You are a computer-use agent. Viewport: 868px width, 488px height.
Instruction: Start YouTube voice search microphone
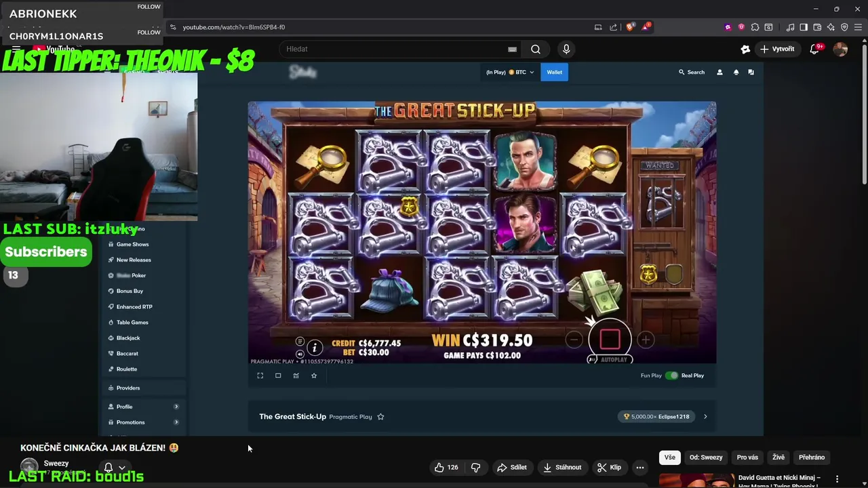pyautogui.click(x=566, y=49)
